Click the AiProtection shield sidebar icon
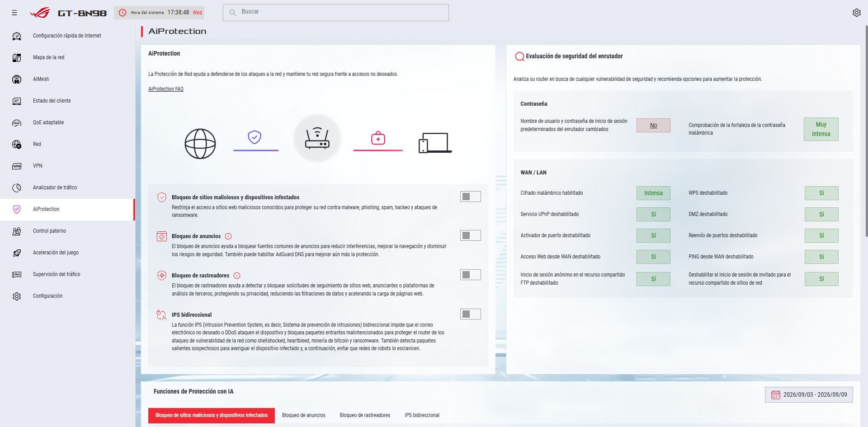This screenshot has height=427, width=868. click(x=17, y=209)
